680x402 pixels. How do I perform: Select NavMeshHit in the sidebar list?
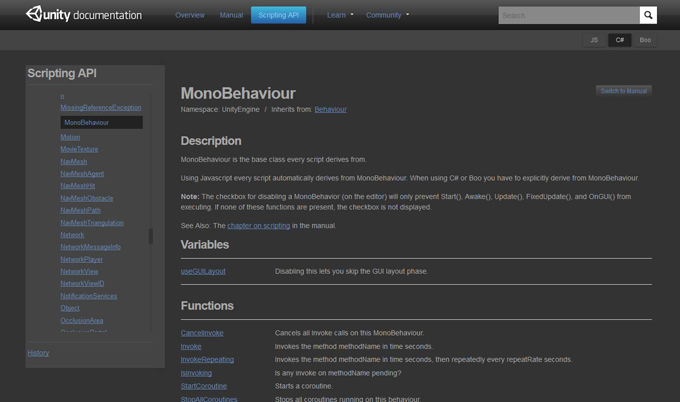(78, 186)
